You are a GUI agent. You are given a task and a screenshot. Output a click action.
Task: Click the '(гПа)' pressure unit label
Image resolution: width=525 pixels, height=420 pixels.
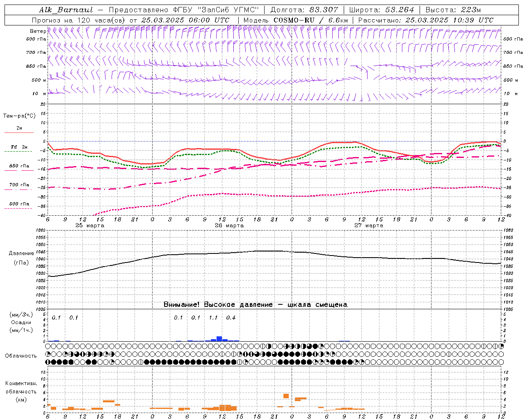21,262
